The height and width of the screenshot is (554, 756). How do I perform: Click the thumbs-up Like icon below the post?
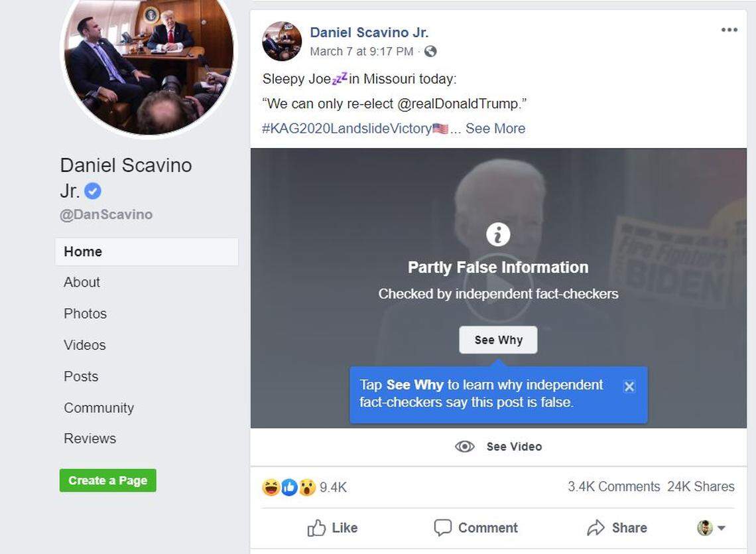(319, 527)
